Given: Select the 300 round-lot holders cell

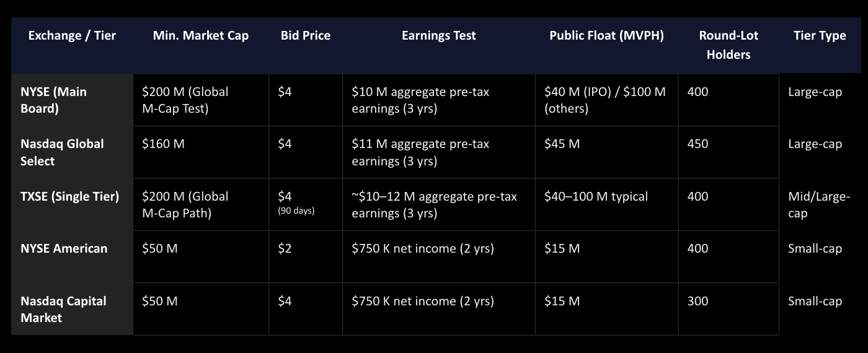Looking at the screenshot, I should click(x=698, y=301).
